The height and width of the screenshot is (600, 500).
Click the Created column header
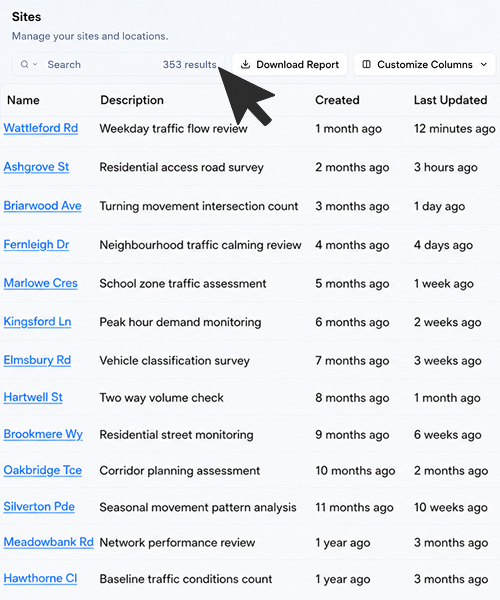click(x=337, y=100)
